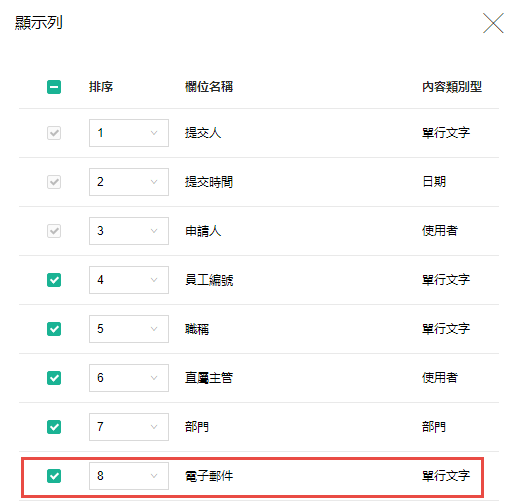Close the 顯示列 dialog
Screen dimensions: 518x504
click(x=493, y=23)
